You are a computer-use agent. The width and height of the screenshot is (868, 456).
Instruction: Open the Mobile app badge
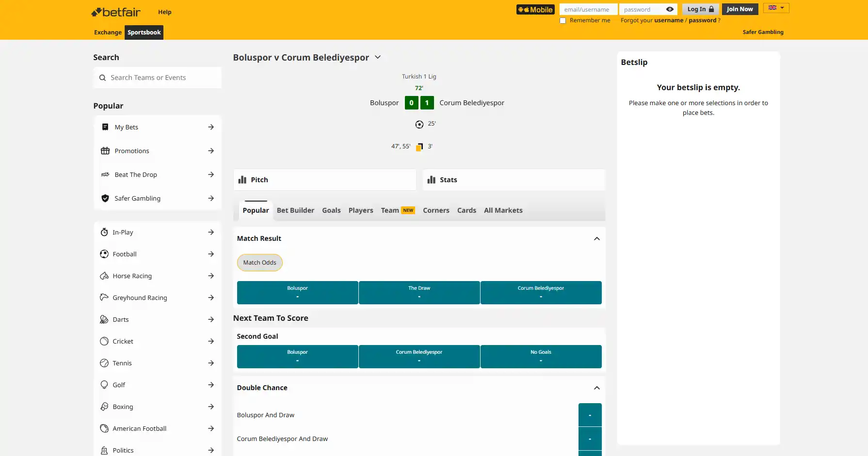[535, 9]
